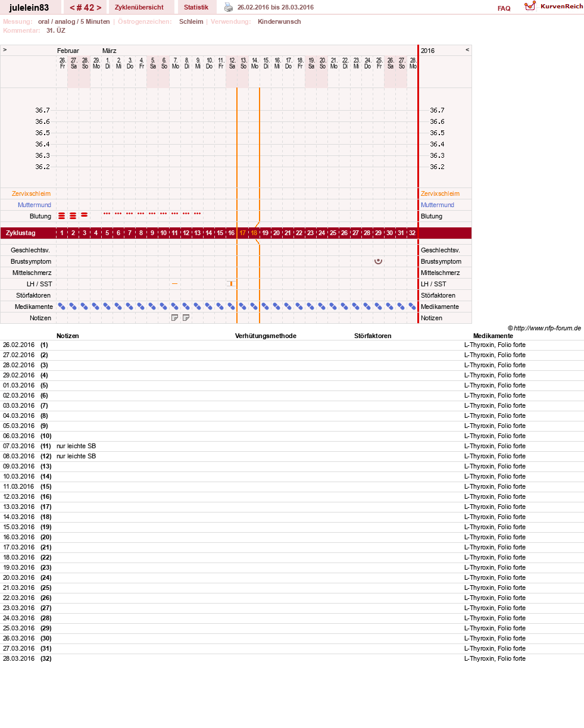Click the 7. Mo date header column
Viewport: 584px width, 728px height.
click(175, 63)
